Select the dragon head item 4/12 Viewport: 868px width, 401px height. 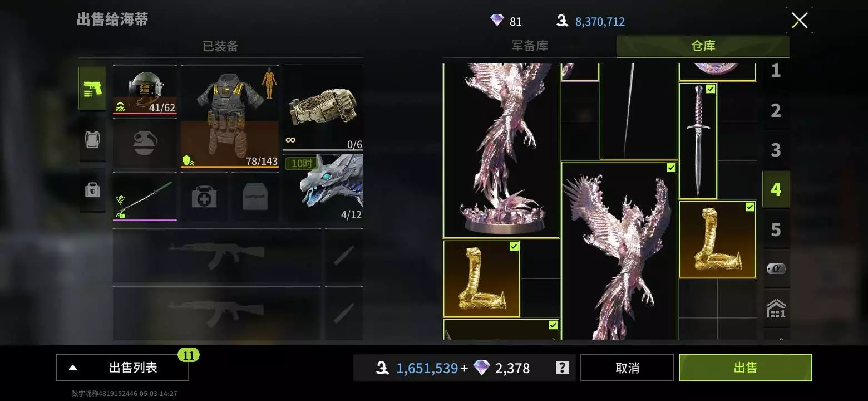point(323,188)
